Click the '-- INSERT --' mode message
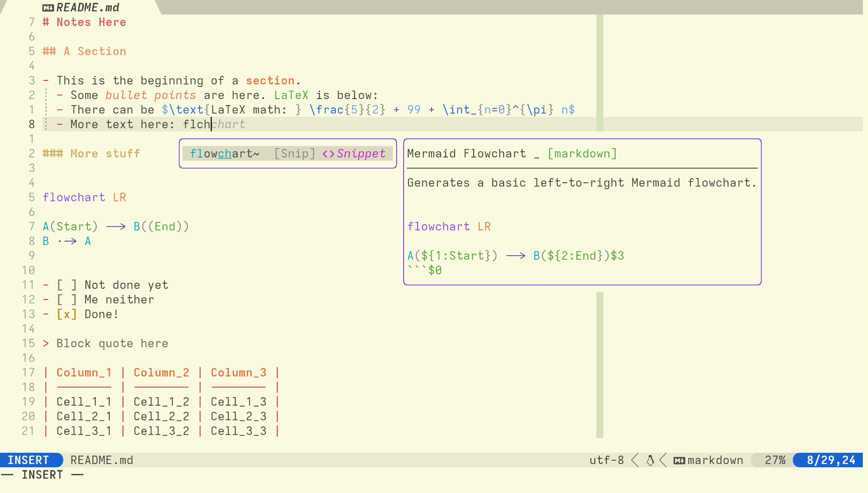The image size is (868, 493). coord(42,475)
